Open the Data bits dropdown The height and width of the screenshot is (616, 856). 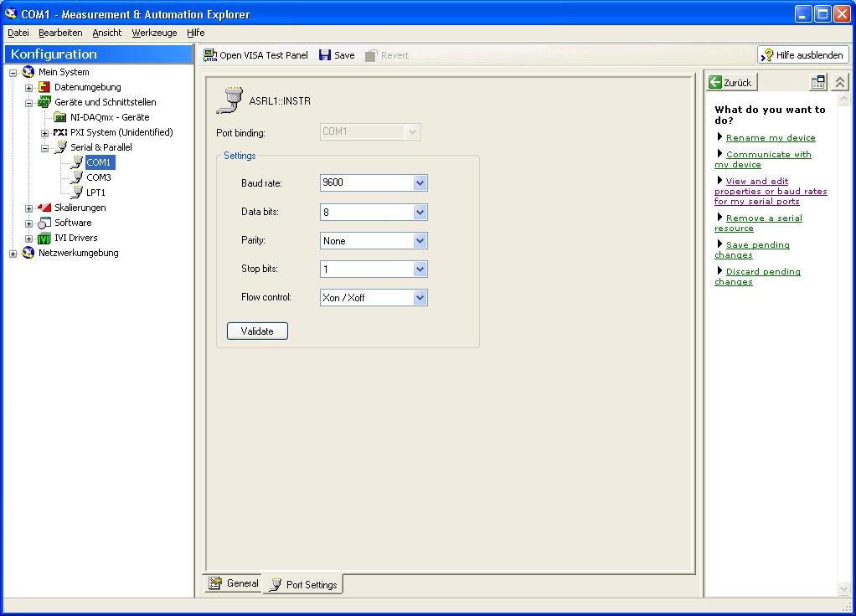[x=420, y=213]
